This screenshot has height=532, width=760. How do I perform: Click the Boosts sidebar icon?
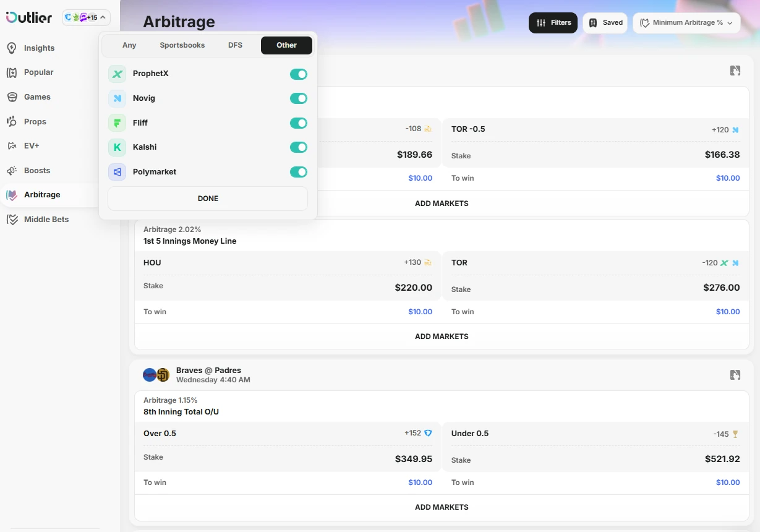click(12, 171)
